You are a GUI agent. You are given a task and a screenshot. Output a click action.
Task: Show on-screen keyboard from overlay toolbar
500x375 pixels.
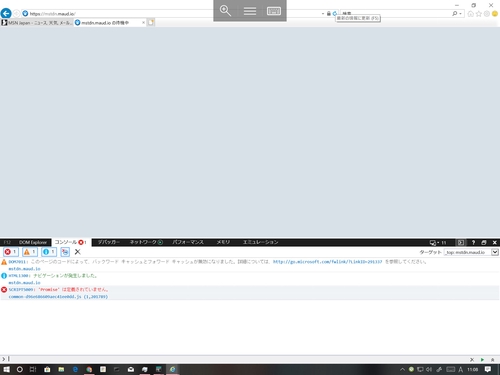274,11
